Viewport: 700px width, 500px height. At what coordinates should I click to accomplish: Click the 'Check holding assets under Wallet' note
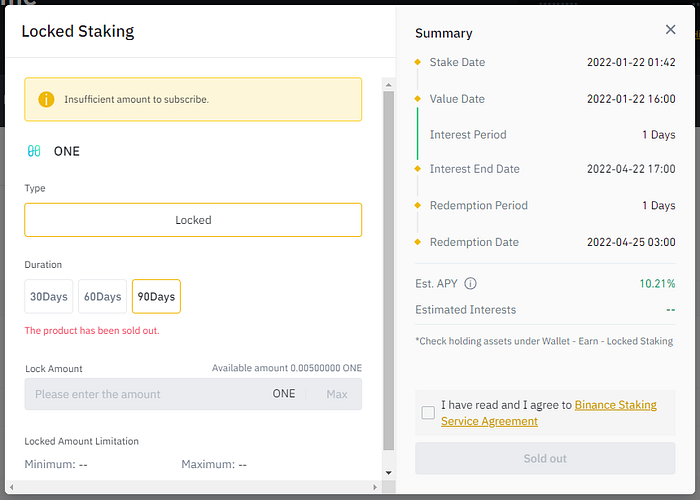[x=544, y=341]
